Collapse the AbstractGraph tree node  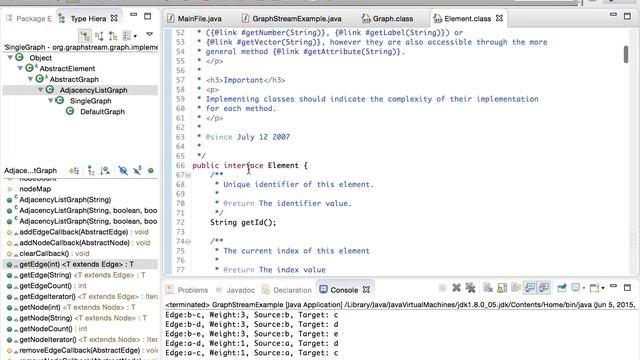(x=30, y=79)
